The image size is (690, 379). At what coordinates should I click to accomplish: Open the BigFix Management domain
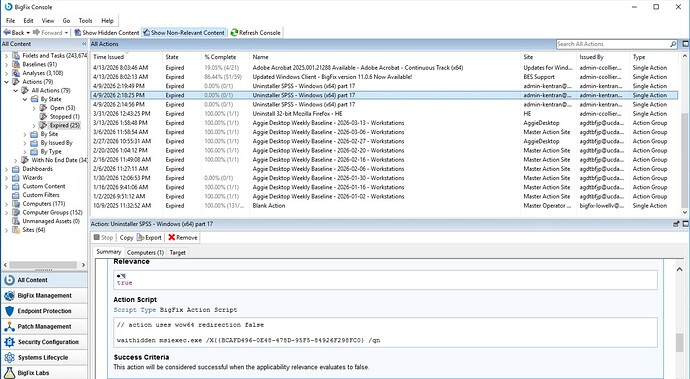pyautogui.click(x=44, y=295)
